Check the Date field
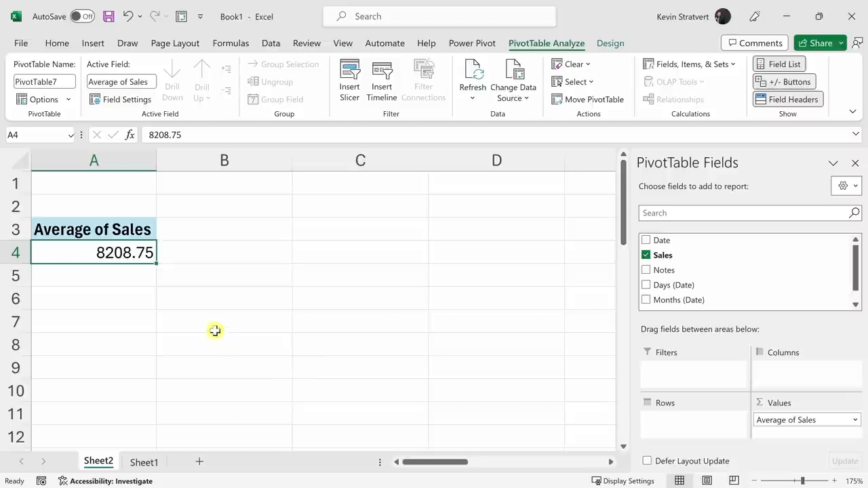Screen dimensions: 868x488 point(646,240)
